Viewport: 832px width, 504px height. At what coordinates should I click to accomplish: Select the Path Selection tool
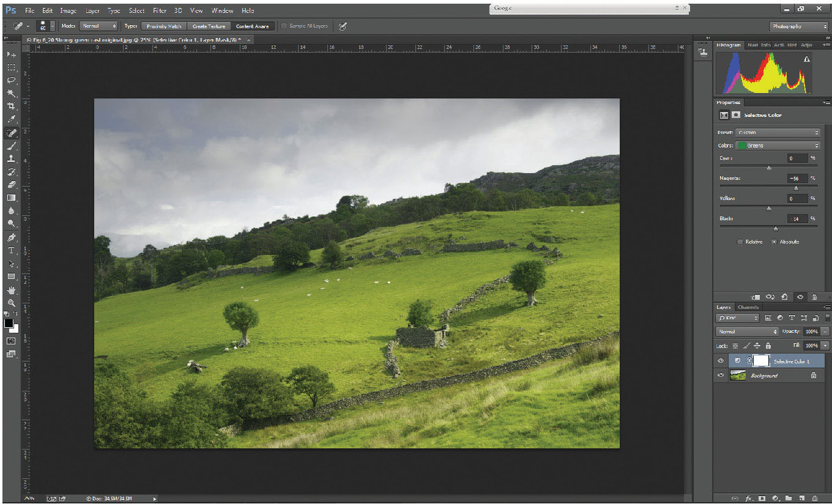coord(11,264)
